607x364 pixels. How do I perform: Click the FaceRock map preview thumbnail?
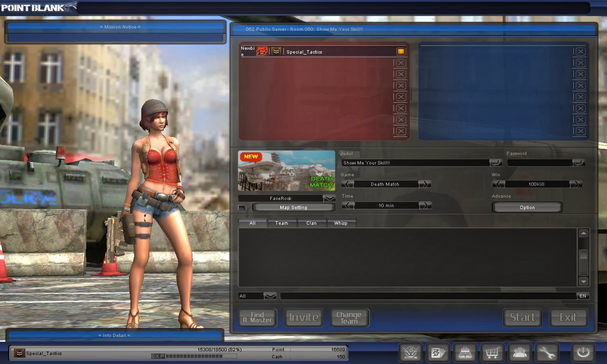pos(286,171)
